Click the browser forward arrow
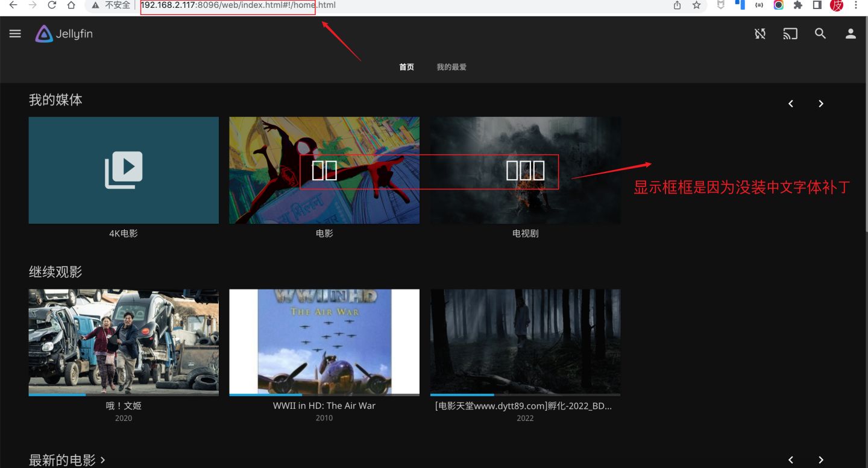This screenshot has width=868, height=468. click(x=33, y=5)
